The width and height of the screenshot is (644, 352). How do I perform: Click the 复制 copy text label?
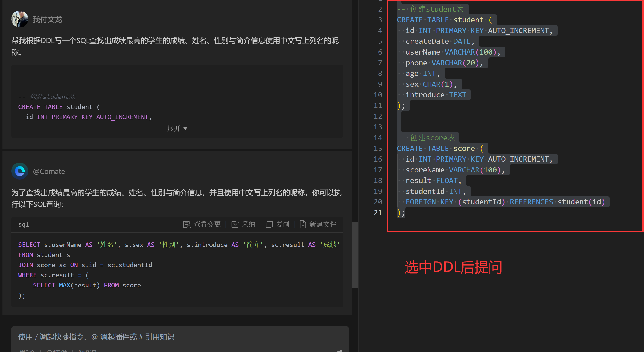coord(283,224)
